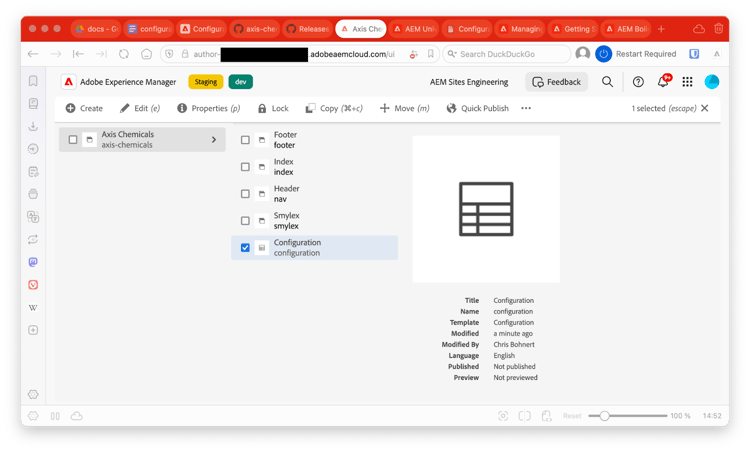750x452 pixels.
Task: Open the Mastodon web panel
Action: pyautogui.click(x=33, y=262)
